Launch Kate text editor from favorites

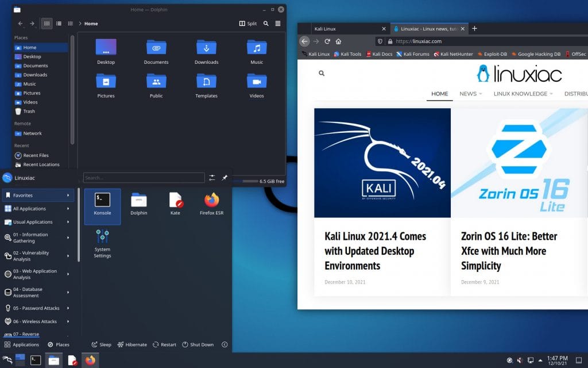(175, 204)
